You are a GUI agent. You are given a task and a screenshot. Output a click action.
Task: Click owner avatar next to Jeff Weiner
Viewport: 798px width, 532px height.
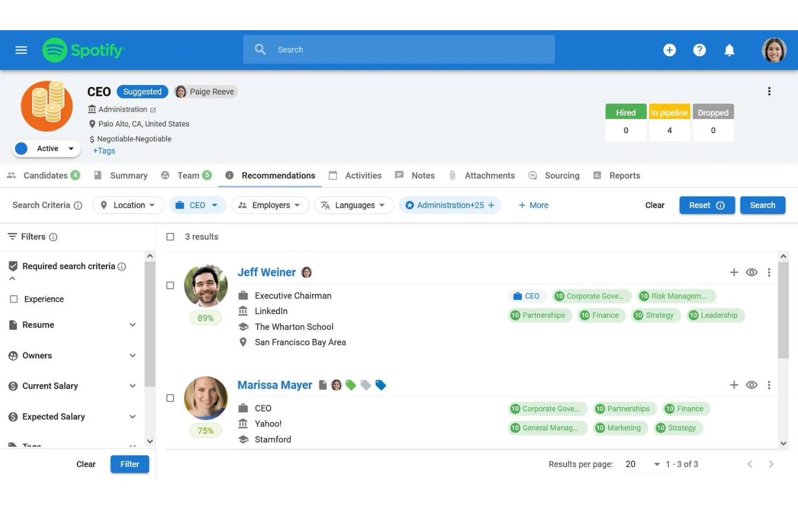306,272
